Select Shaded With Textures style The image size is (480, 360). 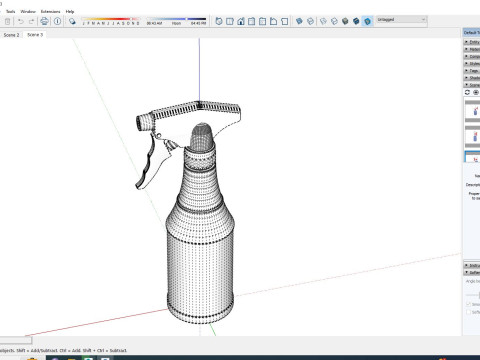356,21
